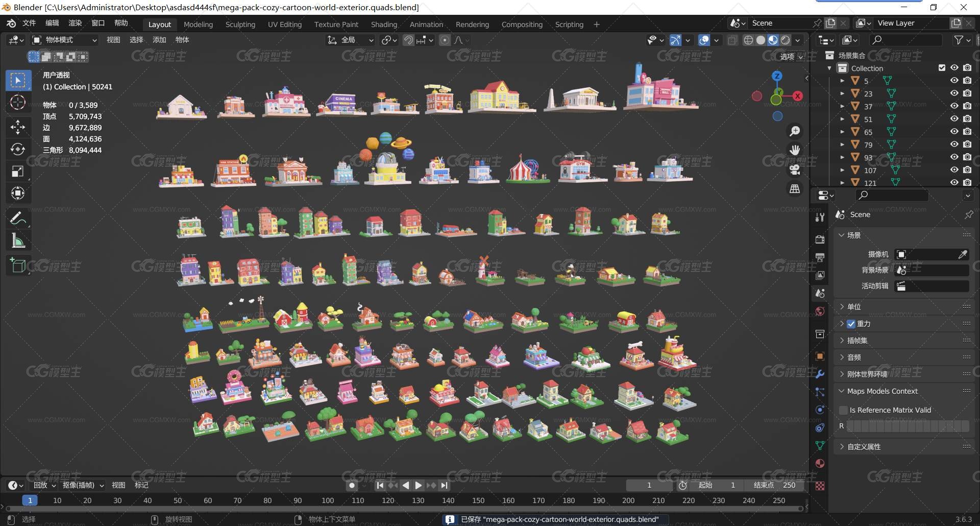This screenshot has width=980, height=526.
Task: Switch to the UV Editing workspace tab
Action: point(284,24)
